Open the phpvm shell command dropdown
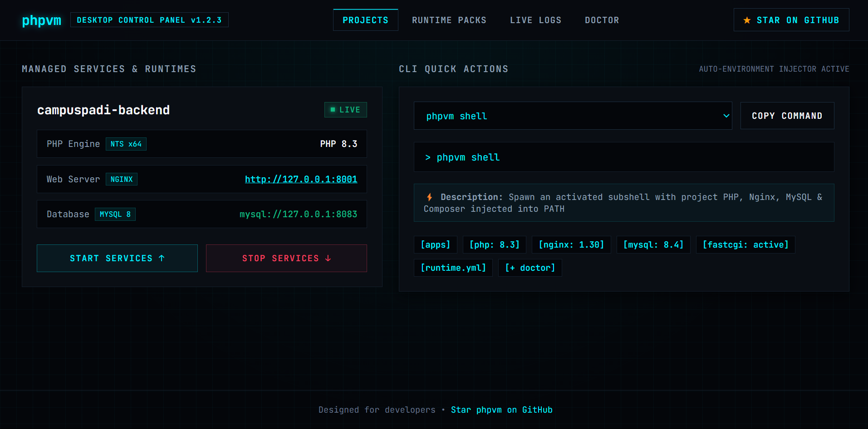 tap(573, 116)
